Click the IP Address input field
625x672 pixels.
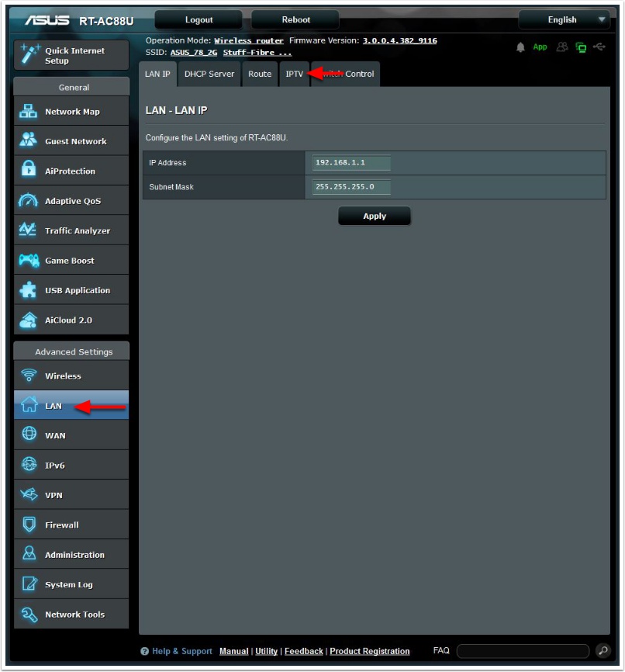tap(351, 162)
